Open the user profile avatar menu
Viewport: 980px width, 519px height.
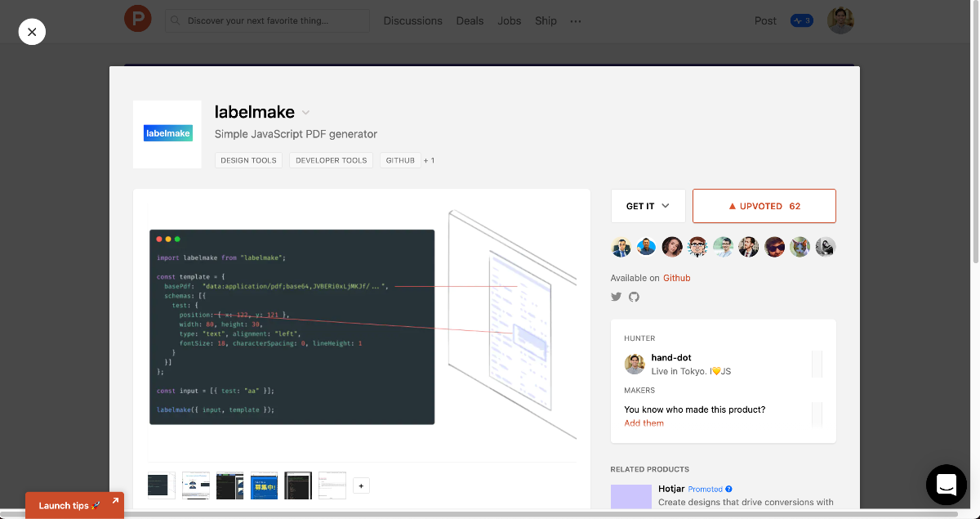(x=840, y=20)
